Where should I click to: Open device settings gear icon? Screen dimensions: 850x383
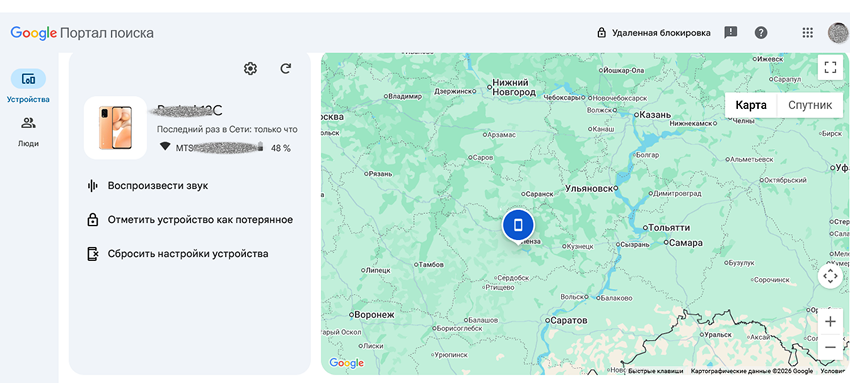click(x=250, y=69)
